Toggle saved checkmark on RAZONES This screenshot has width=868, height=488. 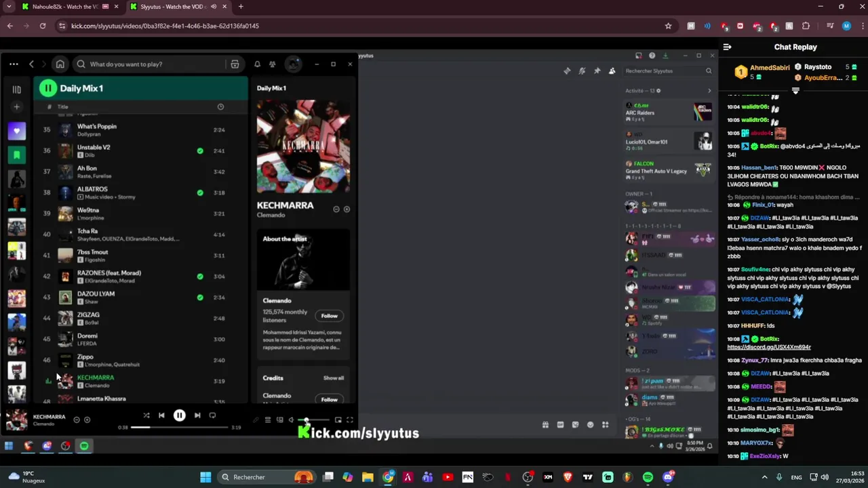[200, 277]
